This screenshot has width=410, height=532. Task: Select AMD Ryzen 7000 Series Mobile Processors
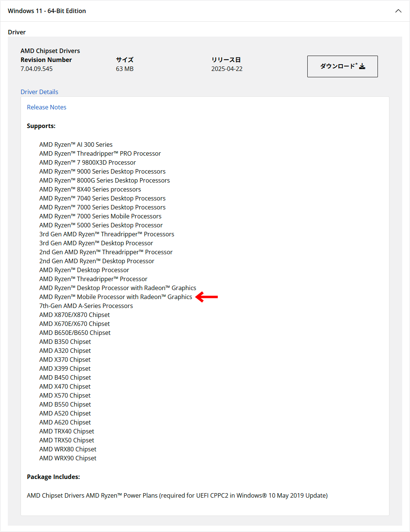(x=100, y=216)
